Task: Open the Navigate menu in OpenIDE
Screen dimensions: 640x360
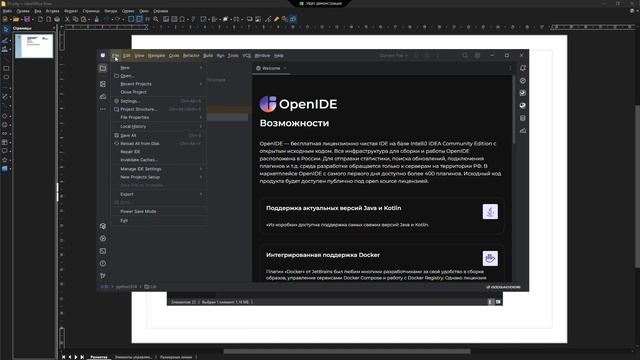Action: pos(156,56)
